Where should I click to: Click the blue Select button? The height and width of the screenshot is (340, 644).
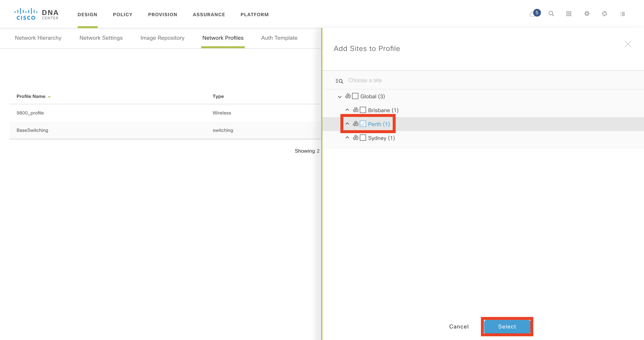pos(507,326)
